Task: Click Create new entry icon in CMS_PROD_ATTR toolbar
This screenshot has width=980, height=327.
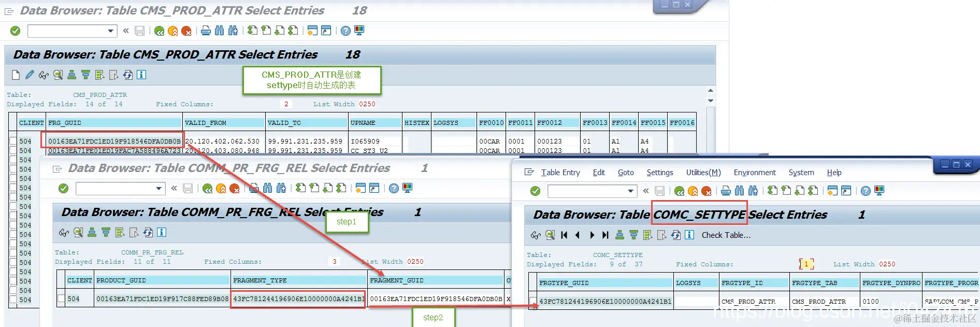Action: point(16,75)
